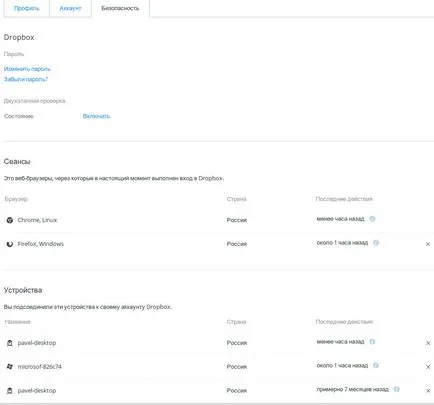434x405 pixels.
Task: Click the Dropbox heading
Action: click(19, 37)
